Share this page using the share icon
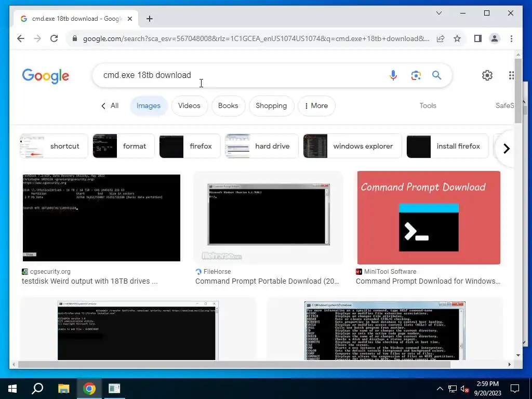This screenshot has width=532, height=399. point(441,38)
